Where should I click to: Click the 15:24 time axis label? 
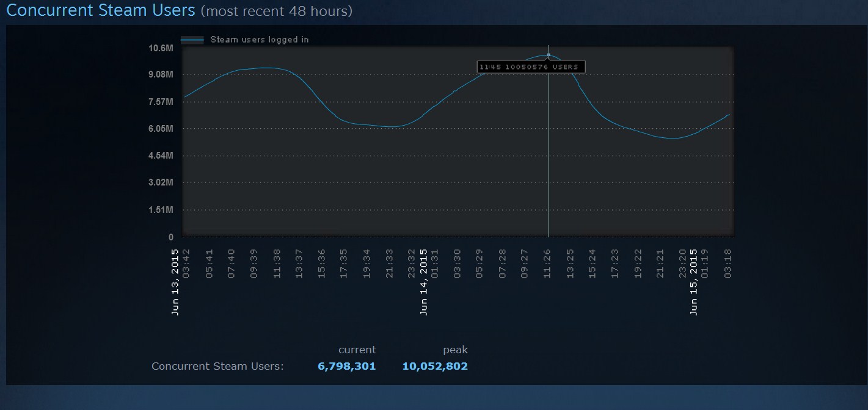[x=593, y=263]
